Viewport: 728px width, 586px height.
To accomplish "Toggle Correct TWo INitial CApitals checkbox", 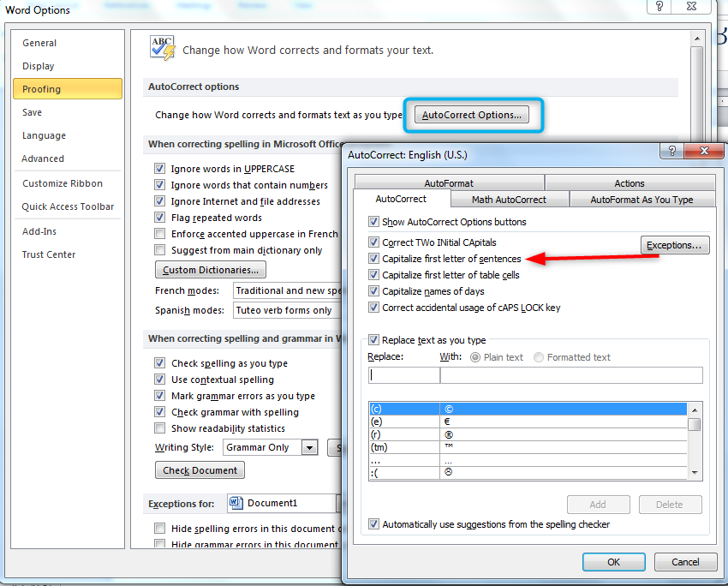I will 373,242.
